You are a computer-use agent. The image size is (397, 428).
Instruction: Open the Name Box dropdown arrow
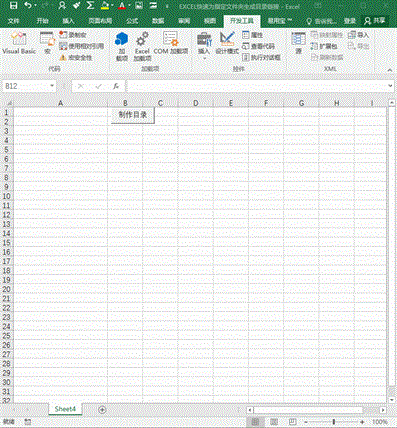click(52, 86)
